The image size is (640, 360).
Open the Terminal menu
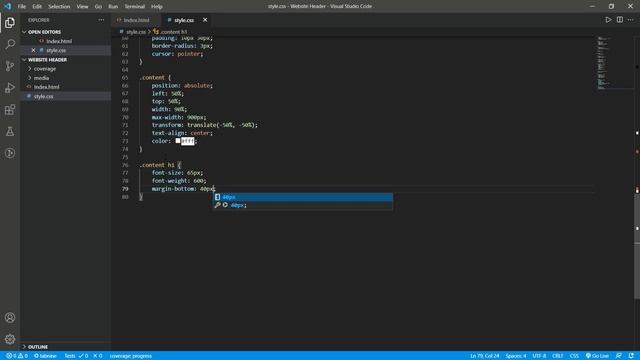coord(135,6)
